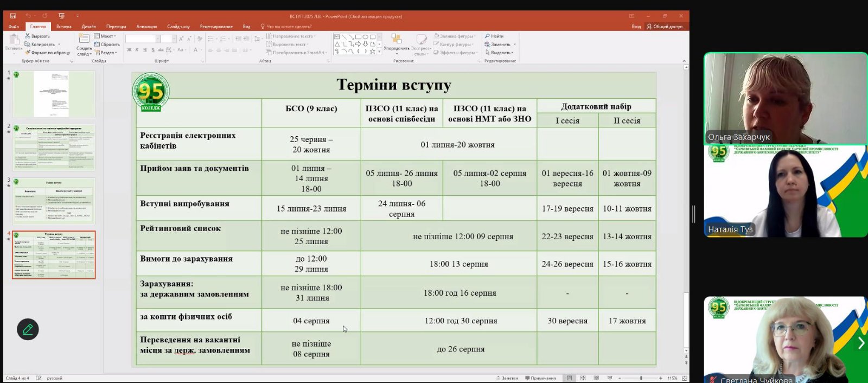Image resolution: width=868 pixels, height=383 pixels.
Task: Center the paragraph text
Action: pos(219,50)
